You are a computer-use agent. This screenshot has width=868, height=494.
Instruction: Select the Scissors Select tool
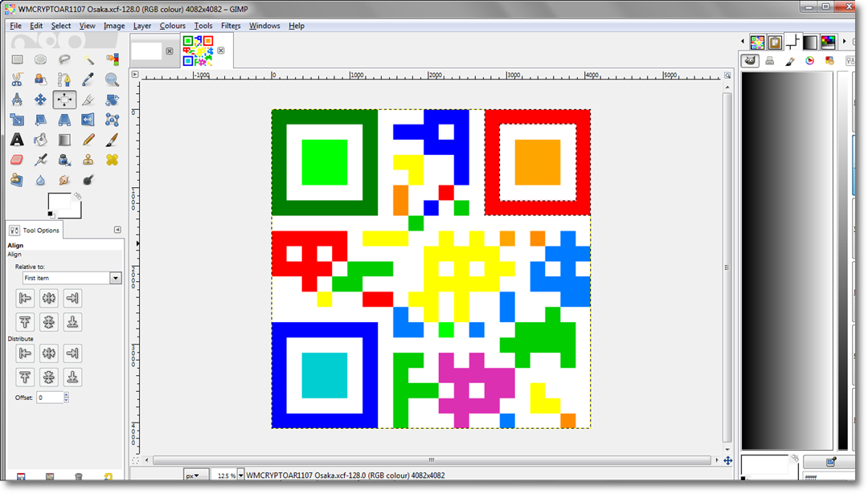click(17, 80)
